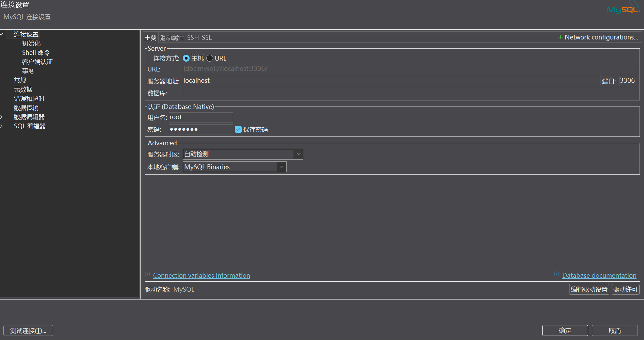
Task: Click the MySQL logo
Action: [624, 8]
